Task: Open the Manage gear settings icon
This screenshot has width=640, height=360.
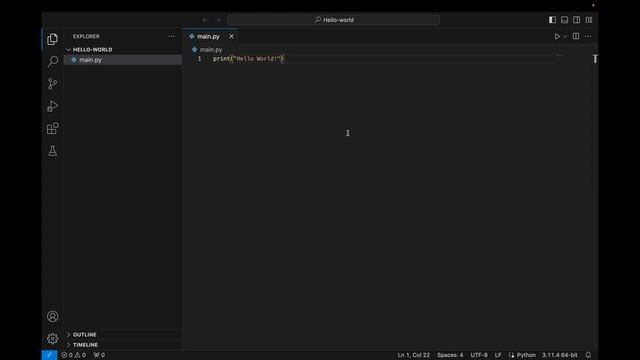Action: point(52,338)
